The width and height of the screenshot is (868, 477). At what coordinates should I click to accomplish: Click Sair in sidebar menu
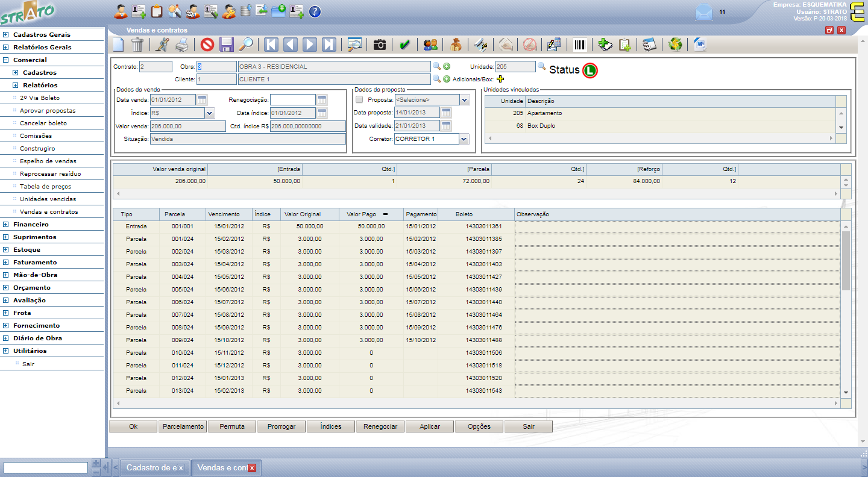(x=28, y=364)
